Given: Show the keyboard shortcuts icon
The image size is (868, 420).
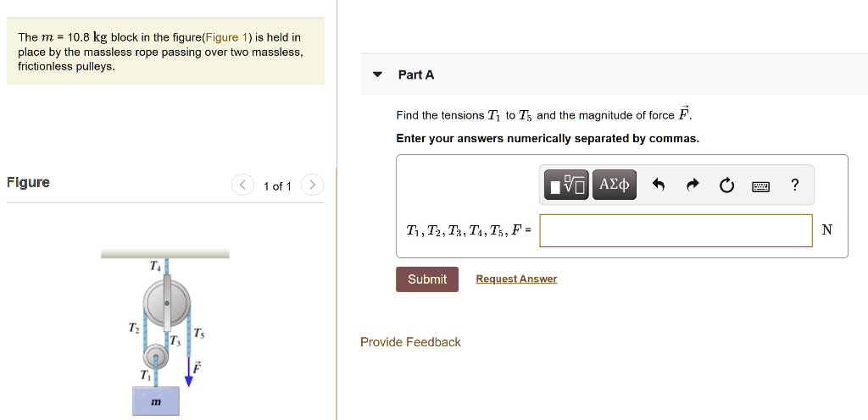Looking at the screenshot, I should tap(759, 185).
